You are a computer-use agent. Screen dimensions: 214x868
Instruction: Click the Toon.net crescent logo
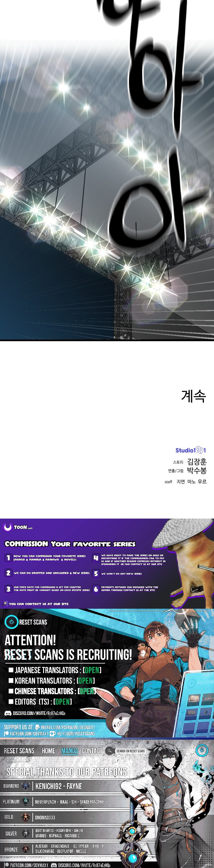(7, 527)
